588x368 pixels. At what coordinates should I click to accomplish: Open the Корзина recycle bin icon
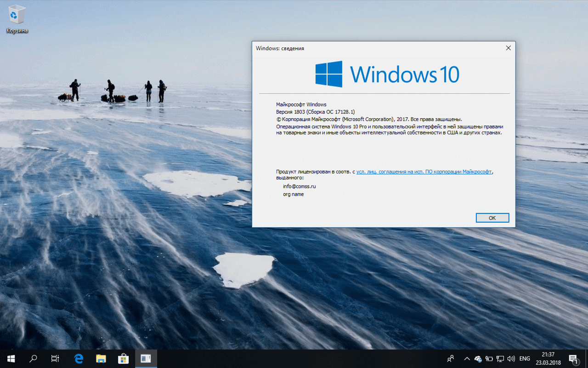tap(17, 19)
